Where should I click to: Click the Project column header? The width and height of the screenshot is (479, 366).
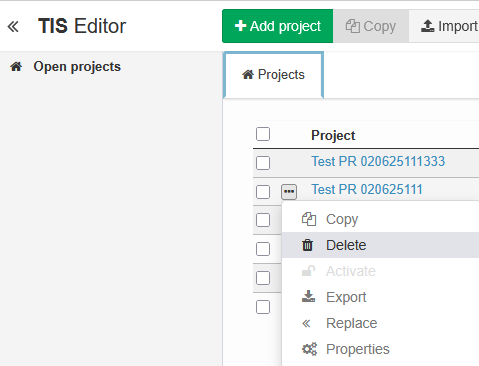(x=333, y=135)
